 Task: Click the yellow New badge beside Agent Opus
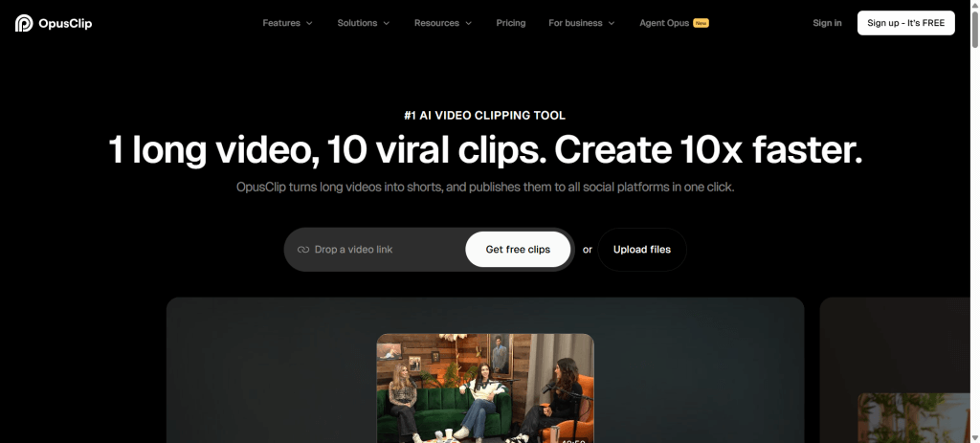(701, 23)
